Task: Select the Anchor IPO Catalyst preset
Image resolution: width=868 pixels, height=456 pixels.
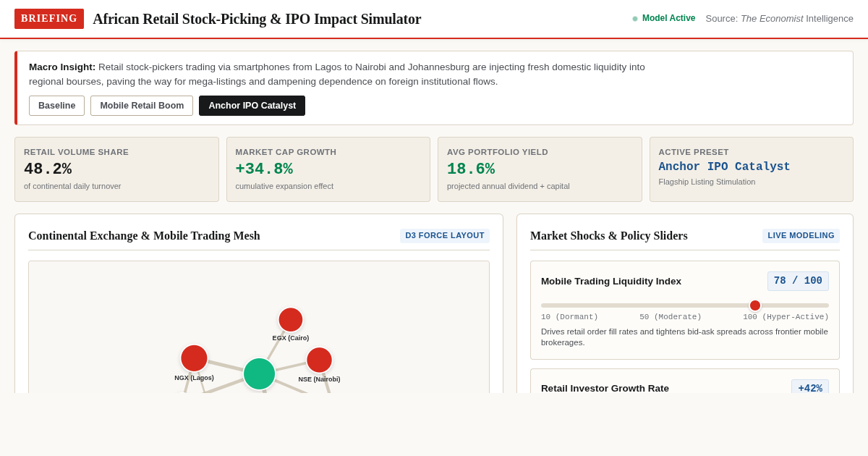Action: pos(252,106)
